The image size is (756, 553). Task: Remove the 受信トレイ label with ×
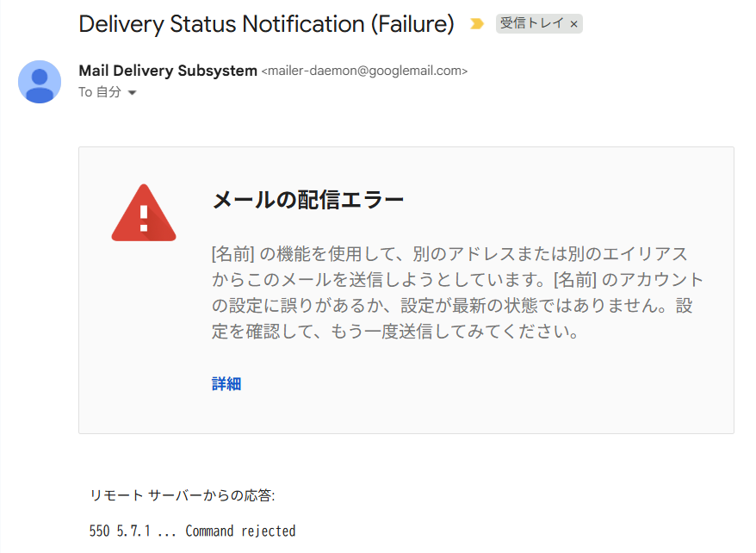[574, 24]
